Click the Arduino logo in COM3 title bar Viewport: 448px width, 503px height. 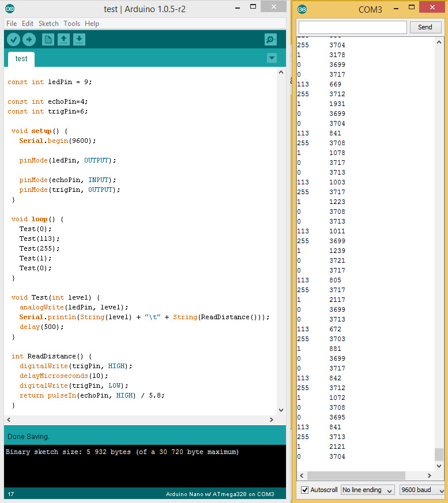point(303,9)
